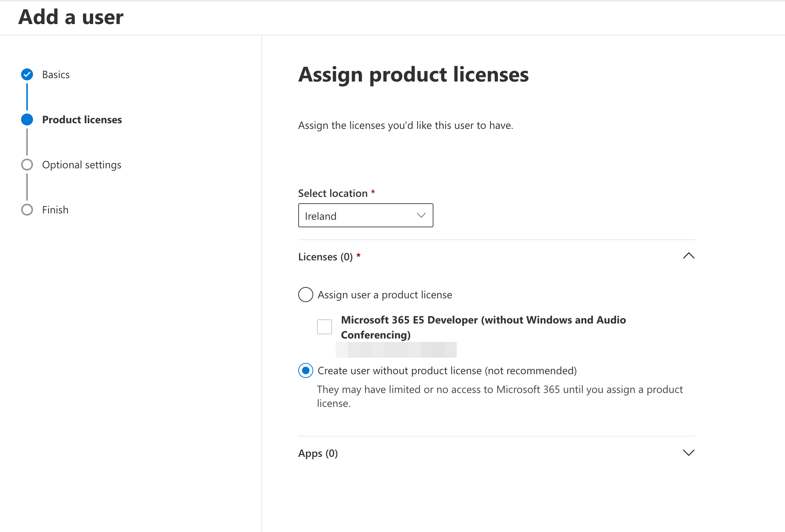Expand Apps section with down chevron
785x532 pixels.
point(688,453)
